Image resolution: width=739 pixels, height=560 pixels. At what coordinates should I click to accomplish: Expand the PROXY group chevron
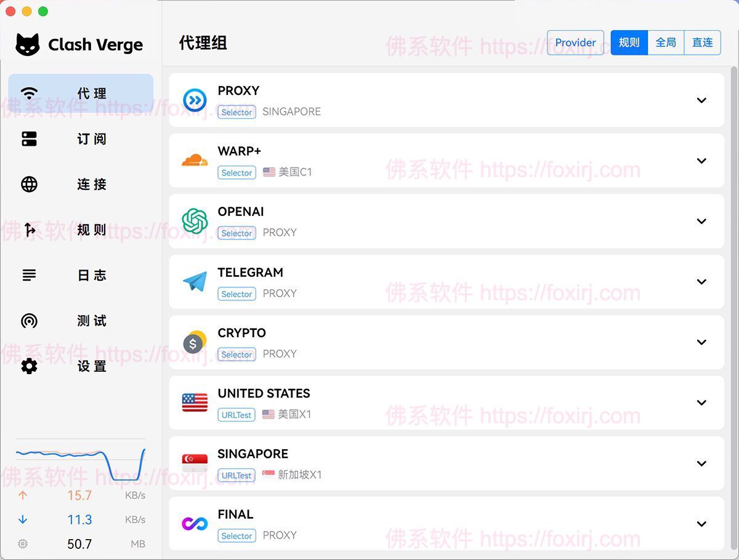point(701,100)
